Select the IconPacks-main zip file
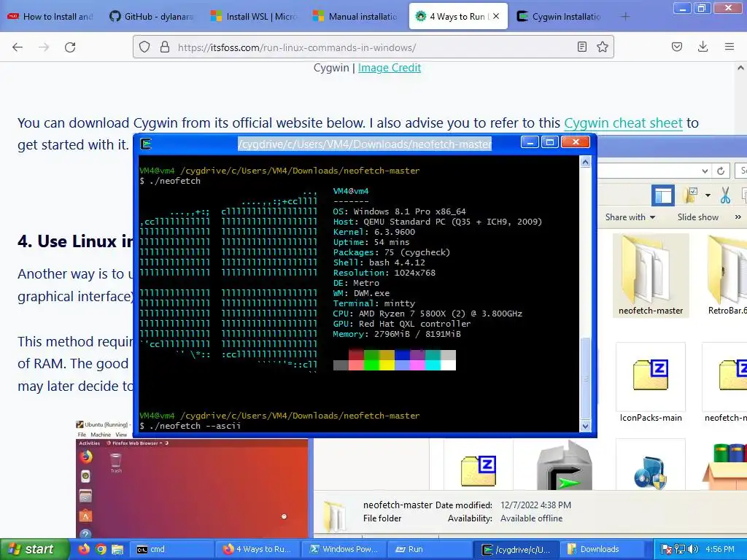 tap(651, 382)
